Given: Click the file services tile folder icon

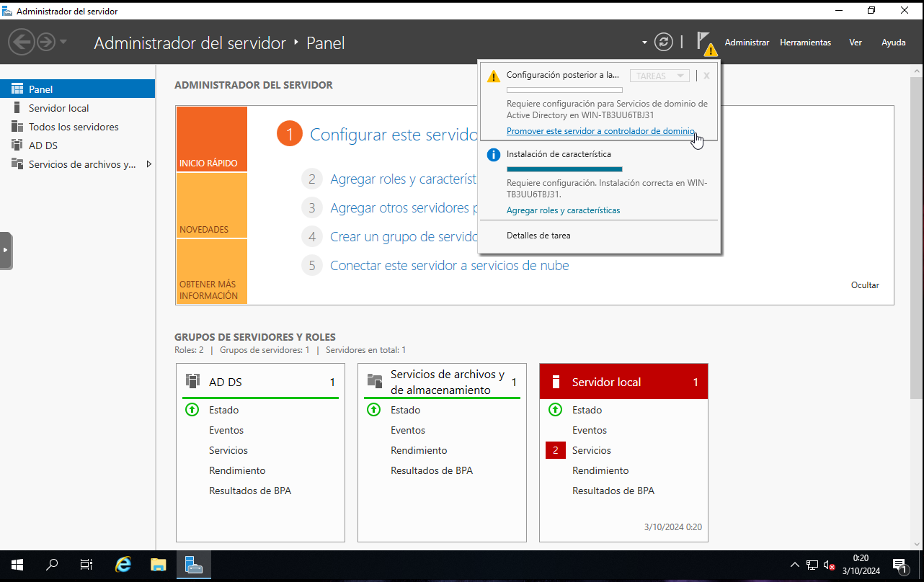Looking at the screenshot, I should tap(374, 381).
